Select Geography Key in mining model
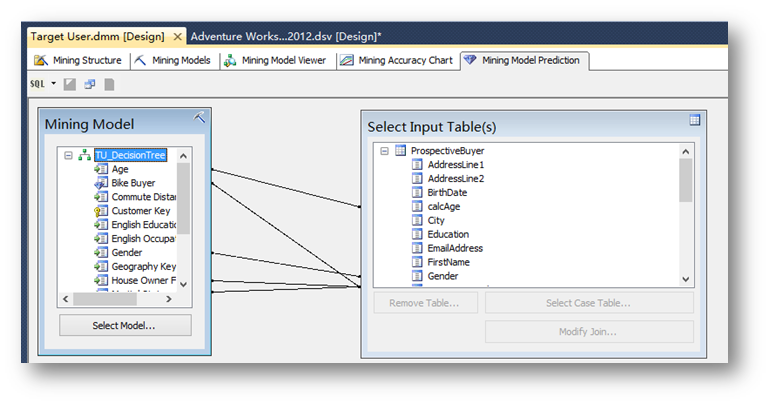Screen dimensions: 770x405 pos(143,267)
